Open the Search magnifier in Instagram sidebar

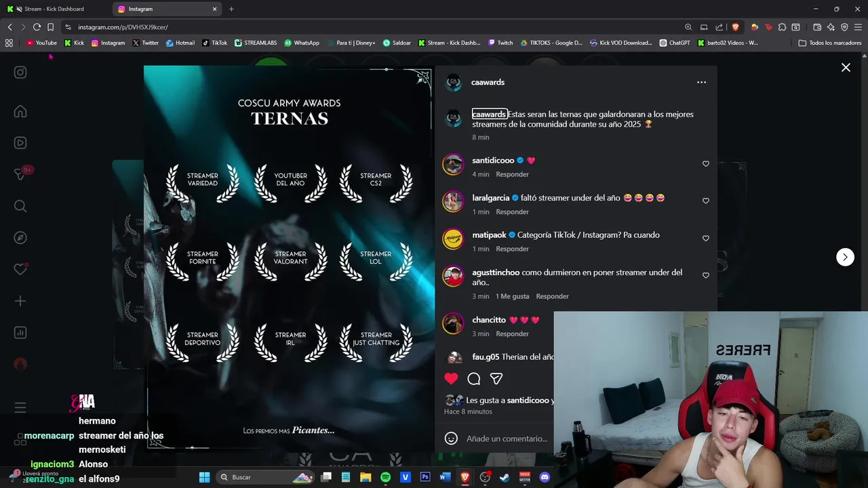point(20,206)
